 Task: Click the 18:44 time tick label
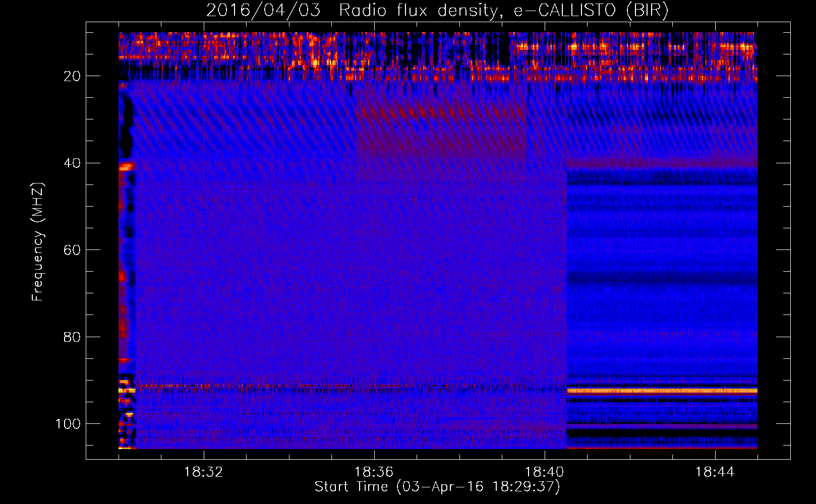tap(715, 472)
